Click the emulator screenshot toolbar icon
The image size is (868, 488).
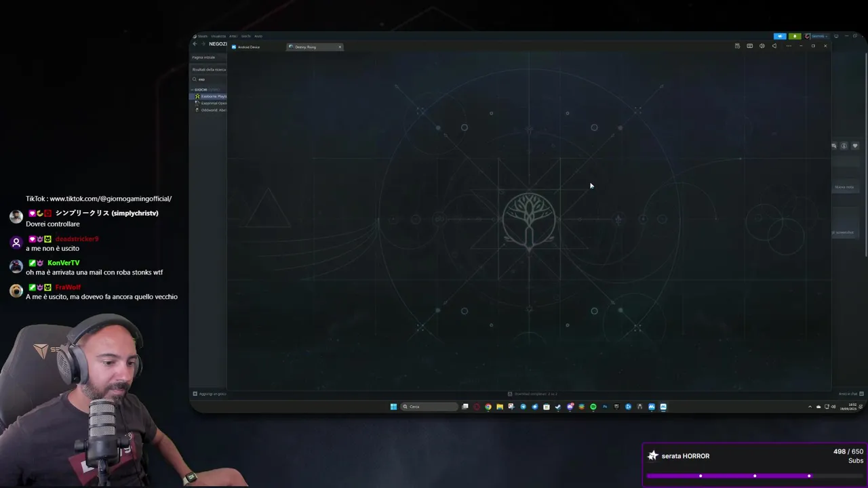[x=737, y=46]
